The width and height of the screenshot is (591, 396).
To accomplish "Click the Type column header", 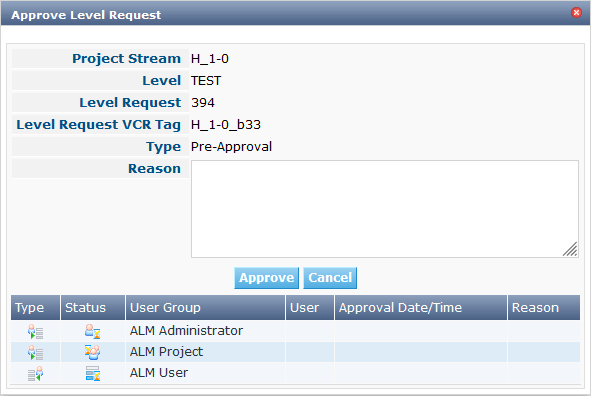I will (x=35, y=307).
